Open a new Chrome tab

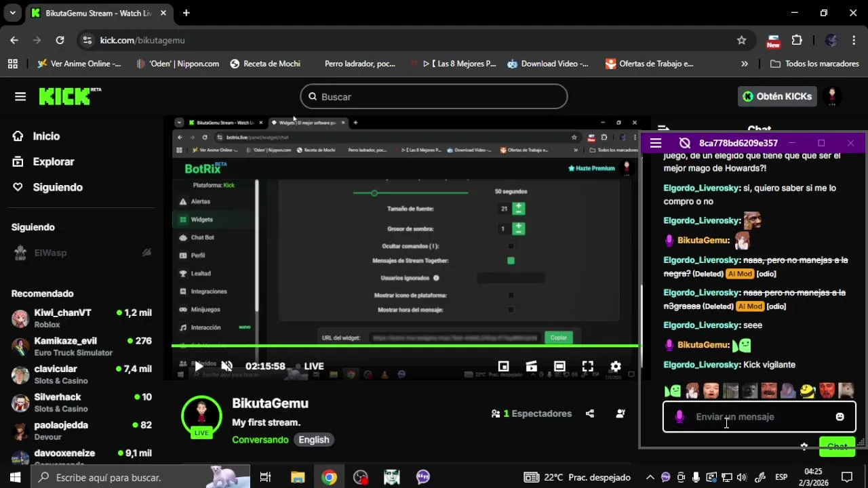[x=186, y=13]
